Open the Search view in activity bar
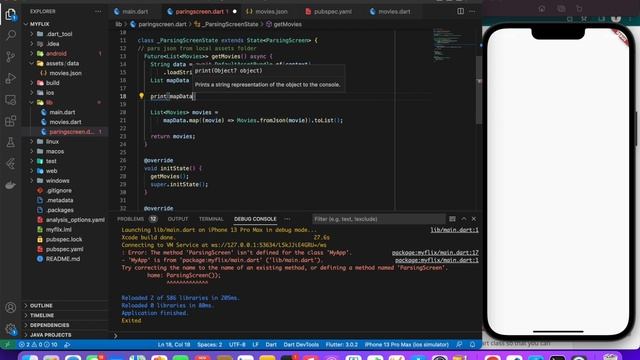The height and width of the screenshot is (360, 640). pyautogui.click(x=11, y=35)
